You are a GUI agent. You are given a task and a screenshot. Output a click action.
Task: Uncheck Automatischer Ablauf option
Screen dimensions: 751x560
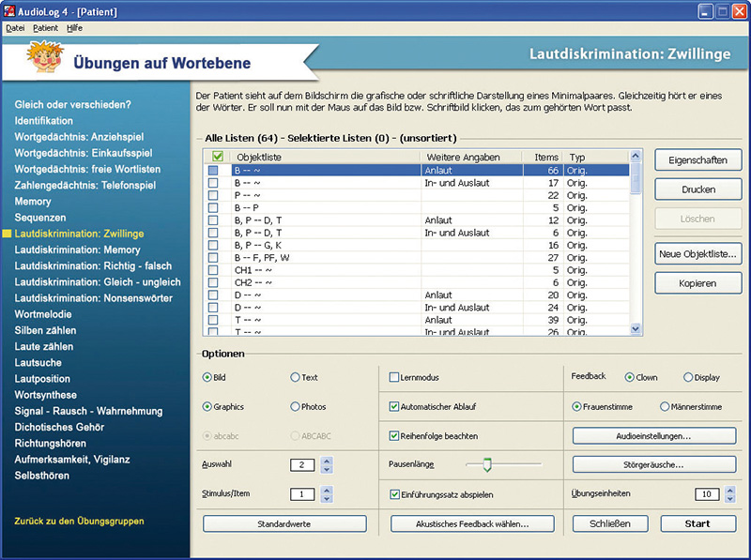(x=394, y=407)
